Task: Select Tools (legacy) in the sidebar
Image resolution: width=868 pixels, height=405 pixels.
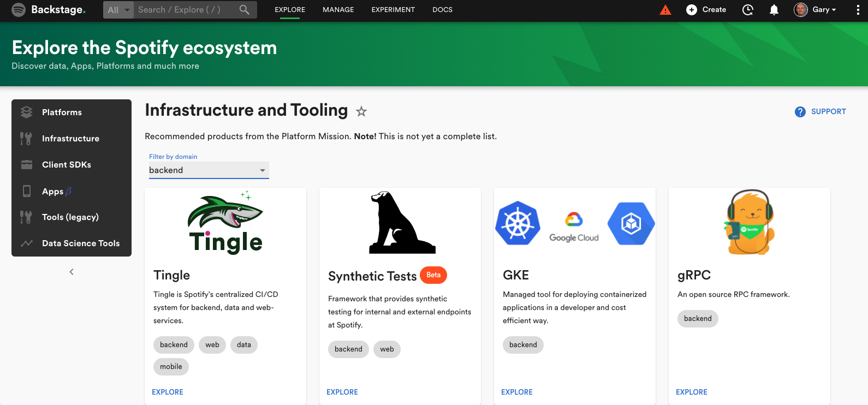Action: click(72, 217)
